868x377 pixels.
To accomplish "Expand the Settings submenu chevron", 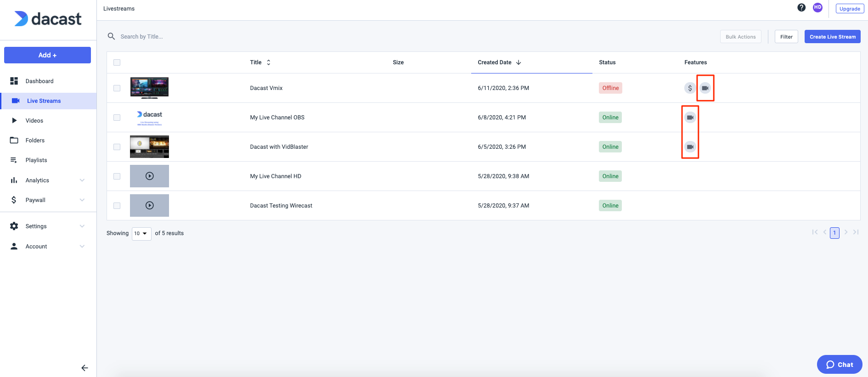I will pos(82,226).
